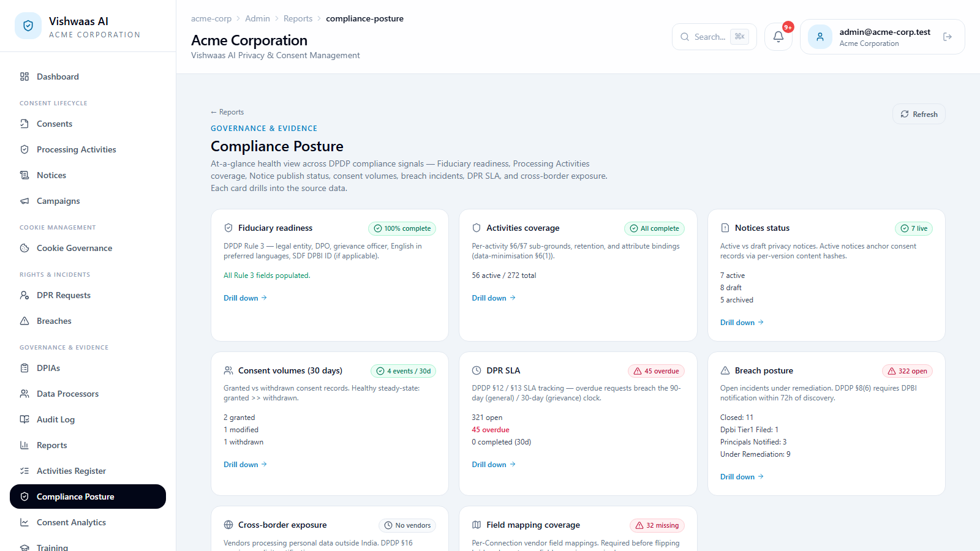Click the 4 events / 30d badge
This screenshot has width=980, height=551.
tap(403, 371)
